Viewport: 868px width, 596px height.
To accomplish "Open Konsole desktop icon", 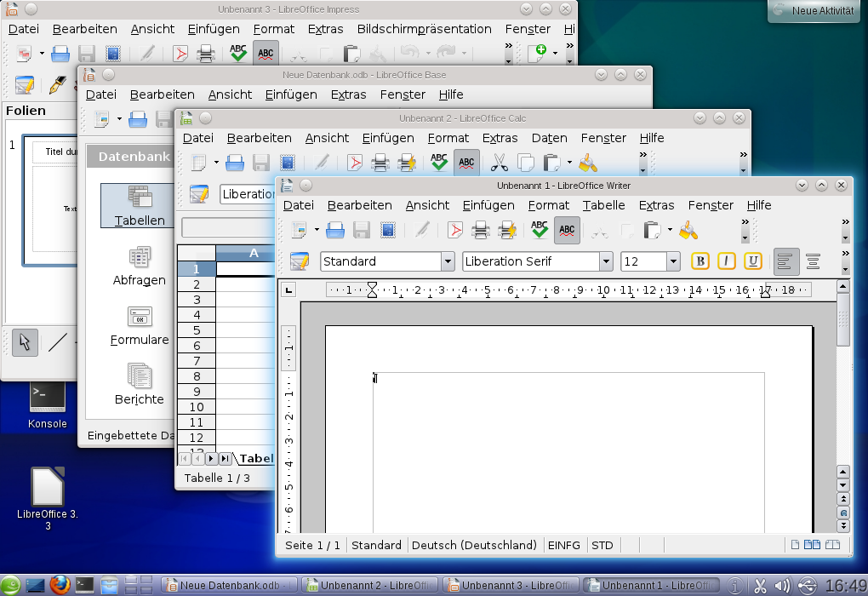I will (x=48, y=405).
